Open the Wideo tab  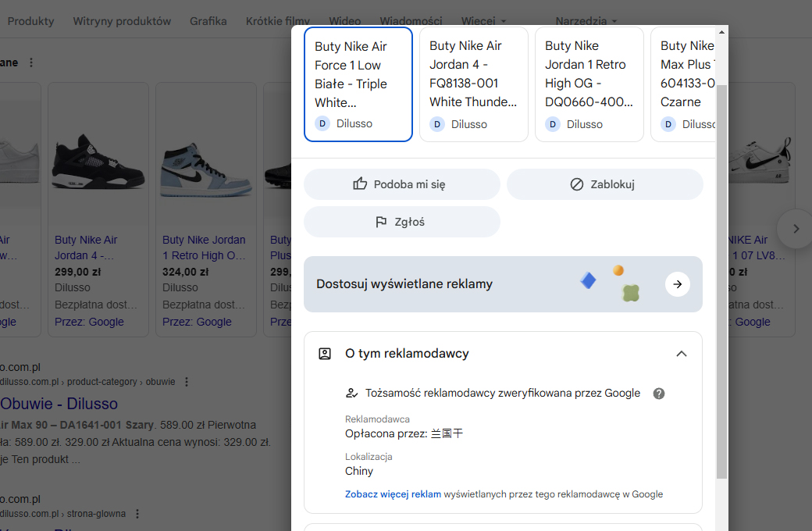tap(345, 21)
